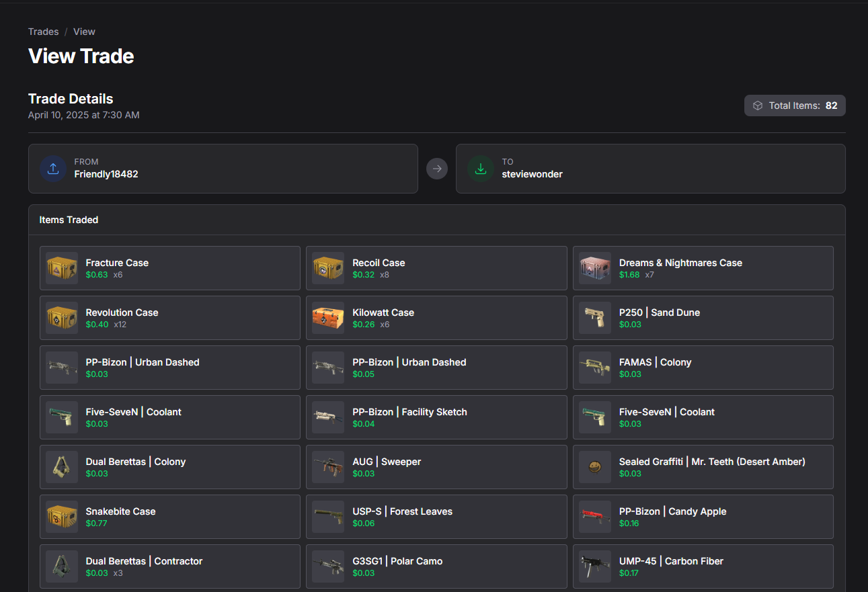The height and width of the screenshot is (592, 868).
Task: Click the Dreams & Nightmares Case image
Action: coord(595,268)
